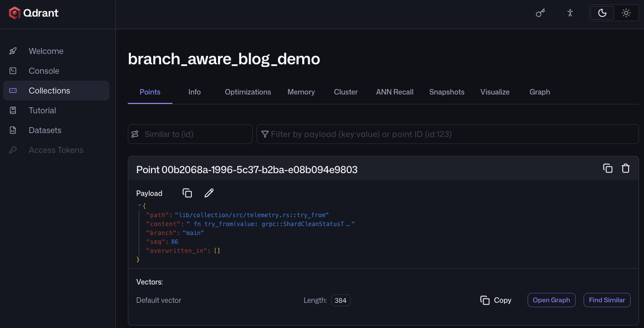Click the branch_aware_blog_demo collection title
This screenshot has height=328, width=644.
coord(224,59)
